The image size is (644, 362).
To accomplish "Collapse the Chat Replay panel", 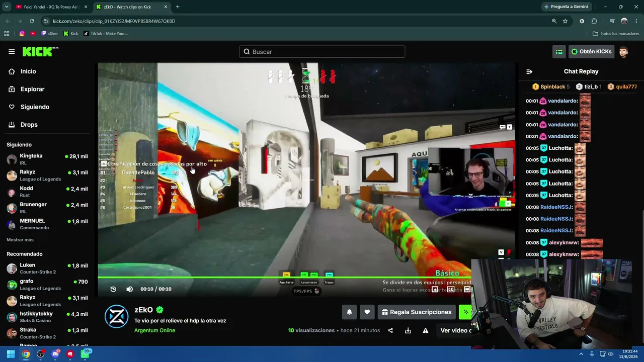I will [x=529, y=71].
